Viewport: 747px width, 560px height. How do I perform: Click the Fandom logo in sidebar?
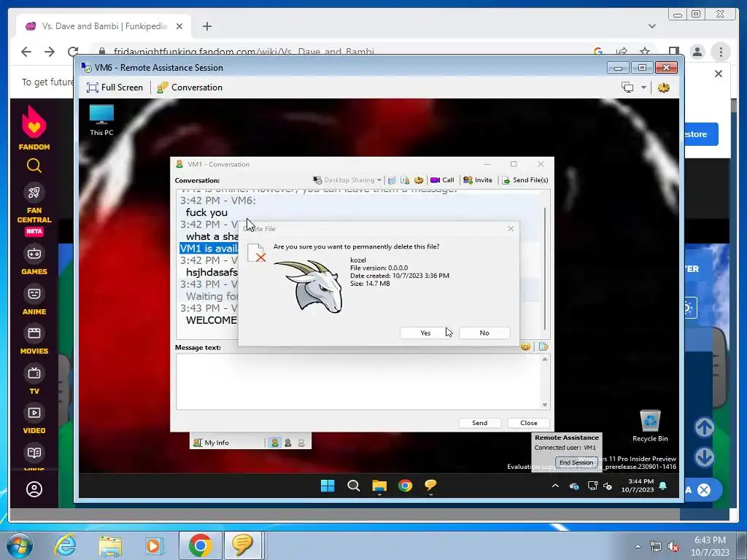pos(34,127)
